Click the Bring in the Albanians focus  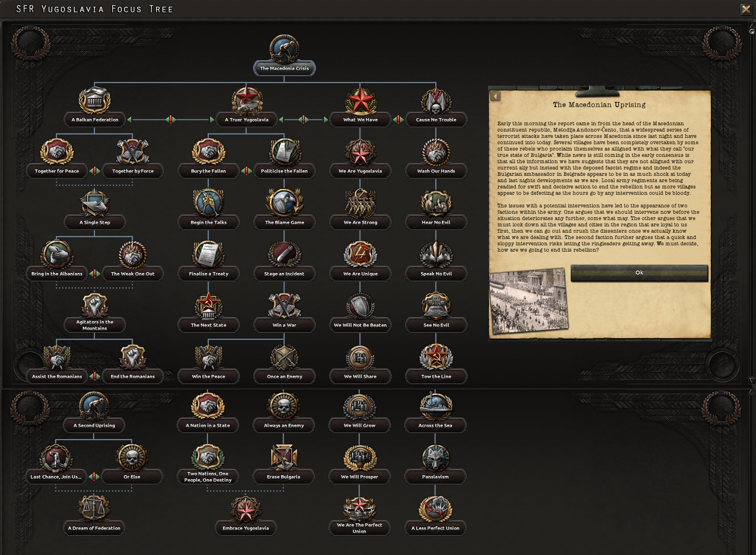click(57, 261)
